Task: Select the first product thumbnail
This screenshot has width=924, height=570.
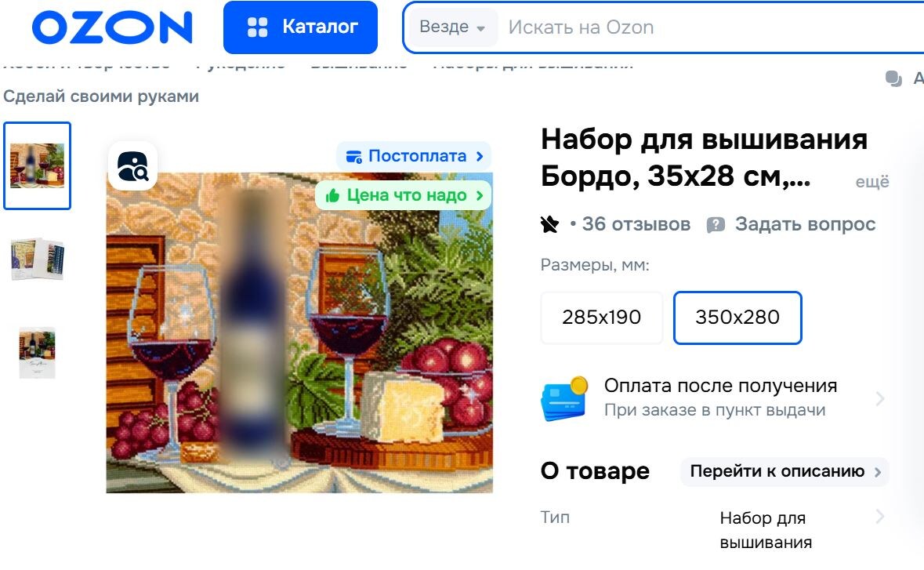Action: 37,165
